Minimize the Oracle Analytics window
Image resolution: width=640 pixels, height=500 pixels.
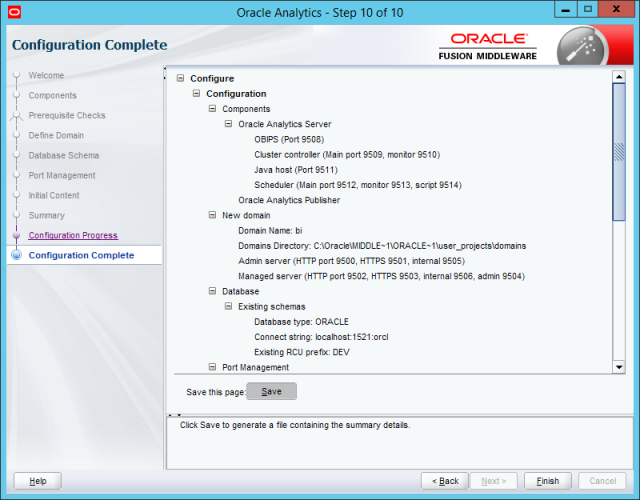click(566, 10)
